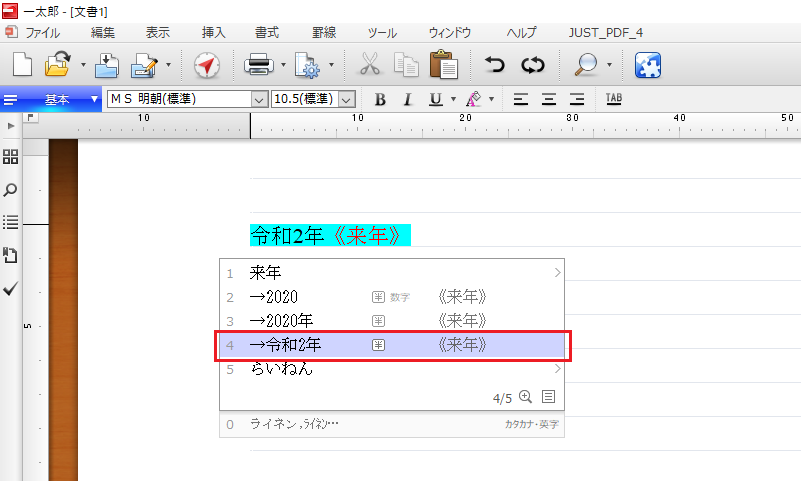801x481 pixels.
Task: Open the search icon in left sidebar
Action: click(10, 190)
